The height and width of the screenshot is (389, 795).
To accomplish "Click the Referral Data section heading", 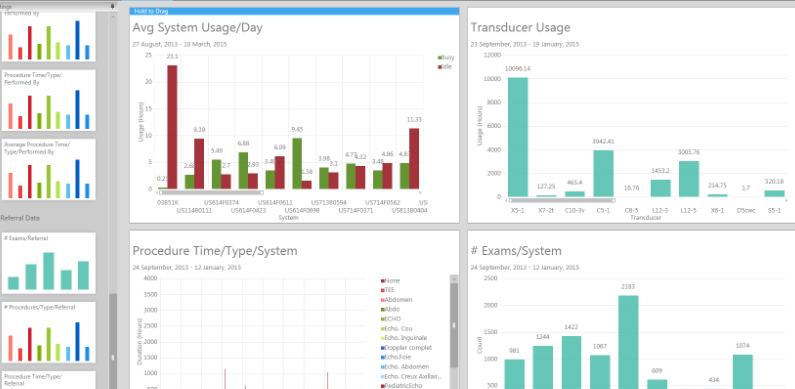I will pyautogui.click(x=20, y=218).
